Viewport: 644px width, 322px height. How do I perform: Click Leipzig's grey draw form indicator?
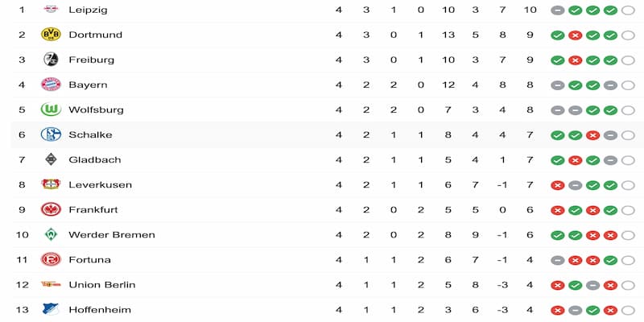tap(557, 10)
